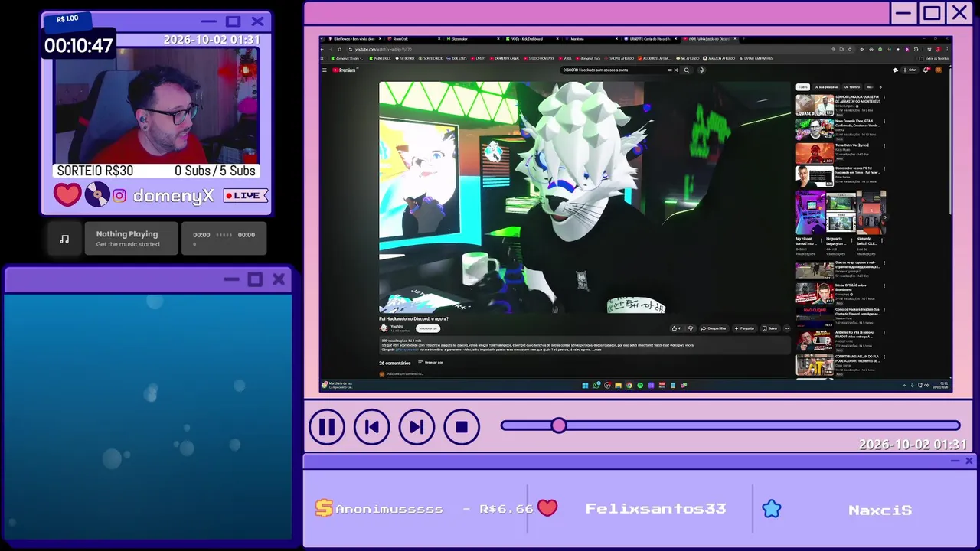Image resolution: width=980 pixels, height=551 pixels.
Task: Click the pink seek slider knob
Action: [559, 425]
